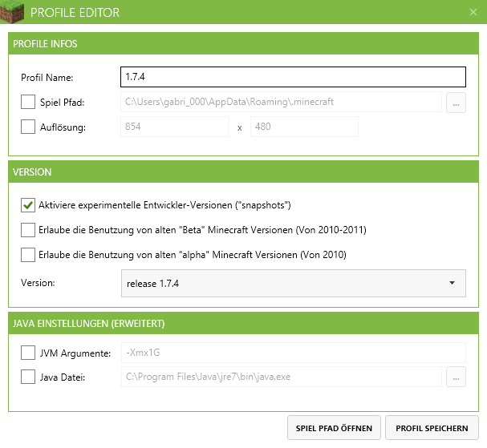The image size is (487, 448).
Task: Click the "Version:" label
Action: coord(38,283)
